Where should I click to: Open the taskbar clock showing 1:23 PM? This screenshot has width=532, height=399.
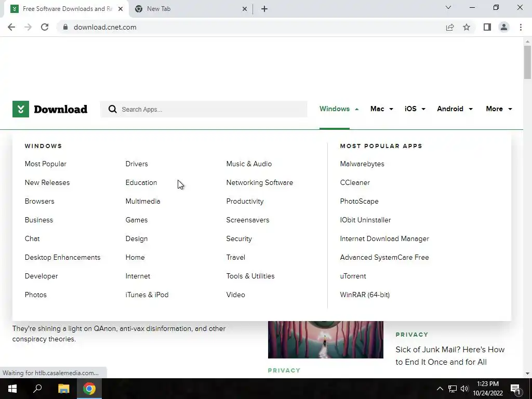(487, 389)
